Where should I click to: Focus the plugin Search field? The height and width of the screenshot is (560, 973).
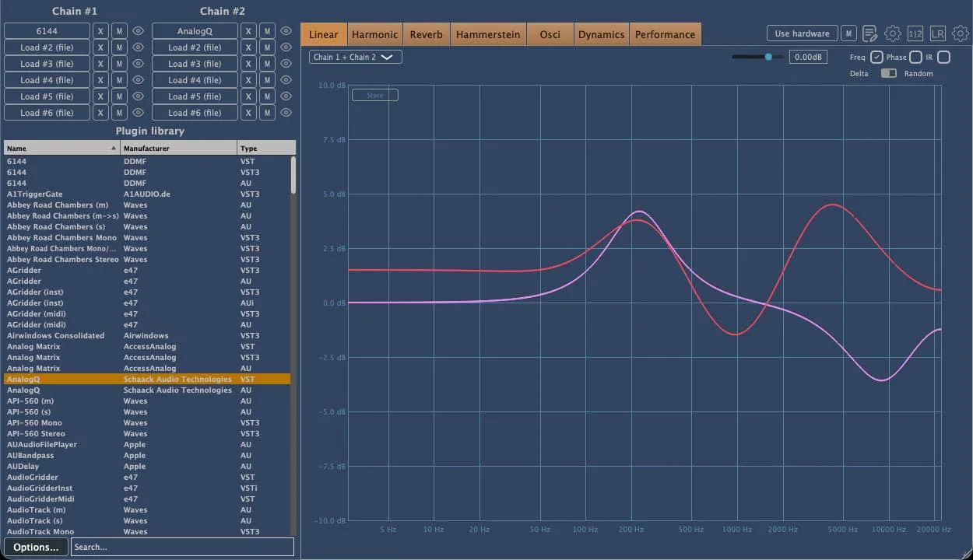click(x=183, y=547)
